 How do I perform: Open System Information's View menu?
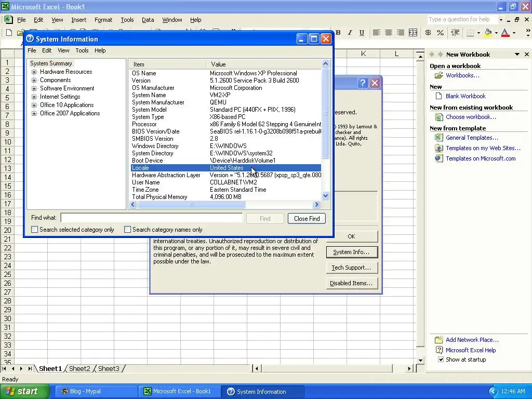pos(63,50)
